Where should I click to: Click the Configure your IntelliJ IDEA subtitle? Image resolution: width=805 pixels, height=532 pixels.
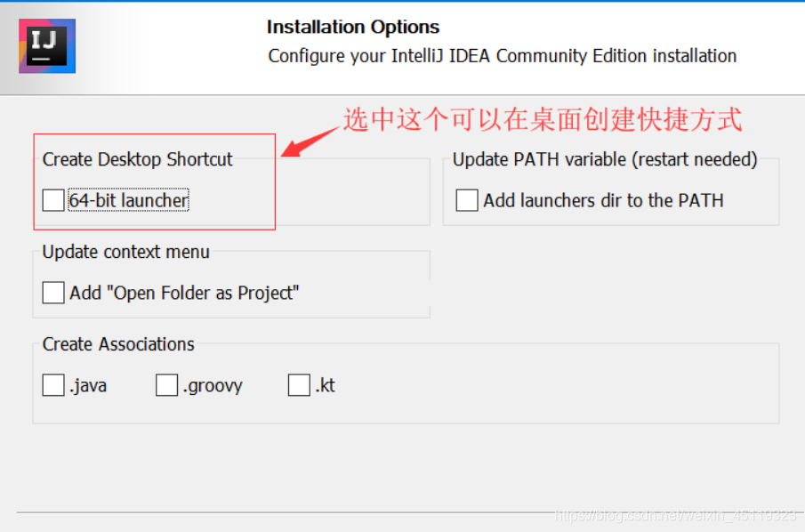tap(502, 55)
